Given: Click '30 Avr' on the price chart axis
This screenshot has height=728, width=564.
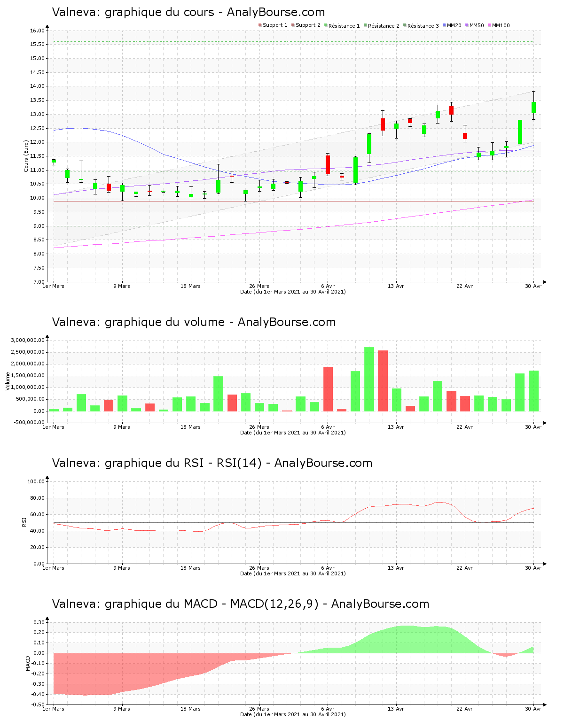Looking at the screenshot, I should (x=533, y=286).
